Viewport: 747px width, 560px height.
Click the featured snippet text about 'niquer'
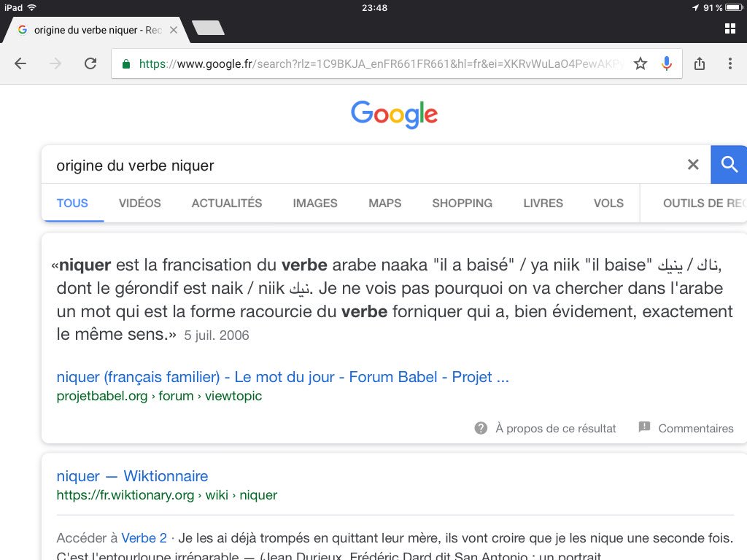tap(391, 300)
